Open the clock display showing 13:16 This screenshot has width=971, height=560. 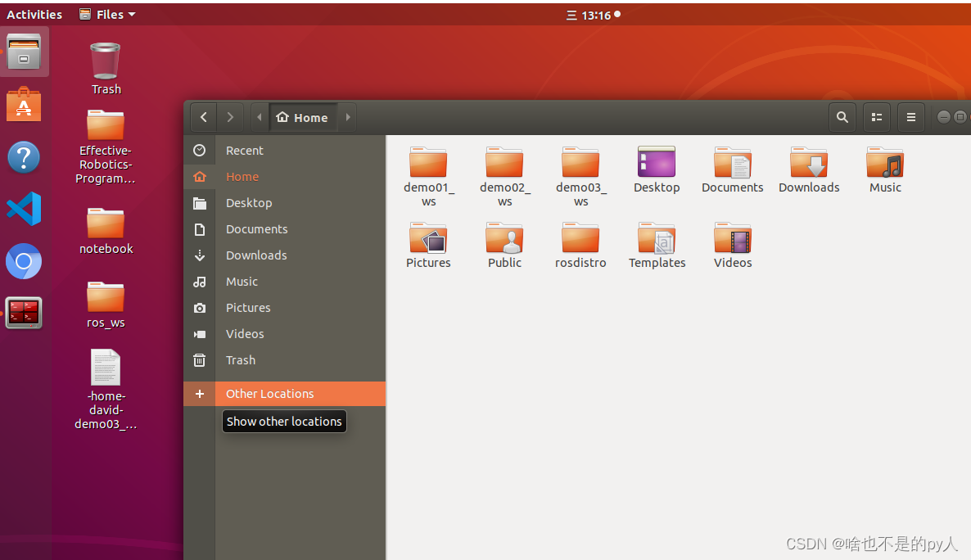tap(594, 14)
